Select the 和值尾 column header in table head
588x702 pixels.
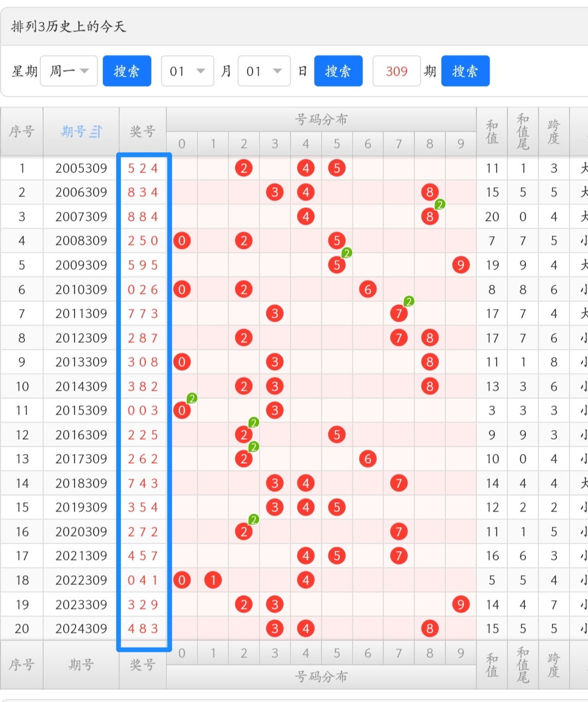(523, 132)
